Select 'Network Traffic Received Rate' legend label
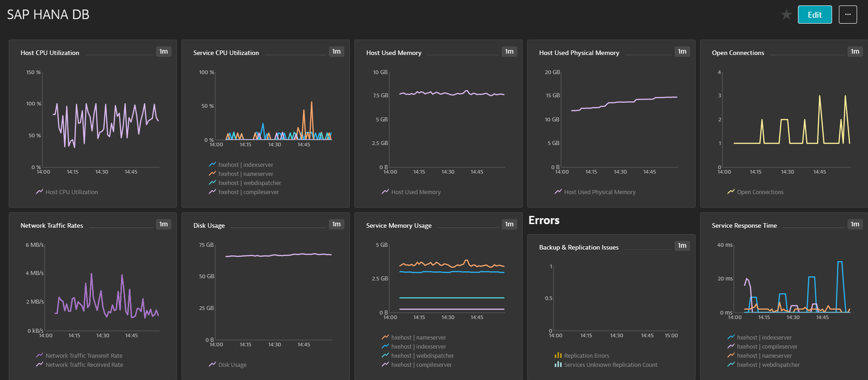This screenshot has height=380, width=868. coord(84,365)
